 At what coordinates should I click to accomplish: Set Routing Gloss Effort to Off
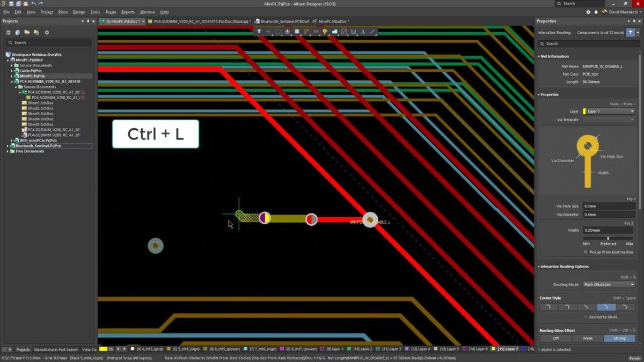tap(555, 338)
